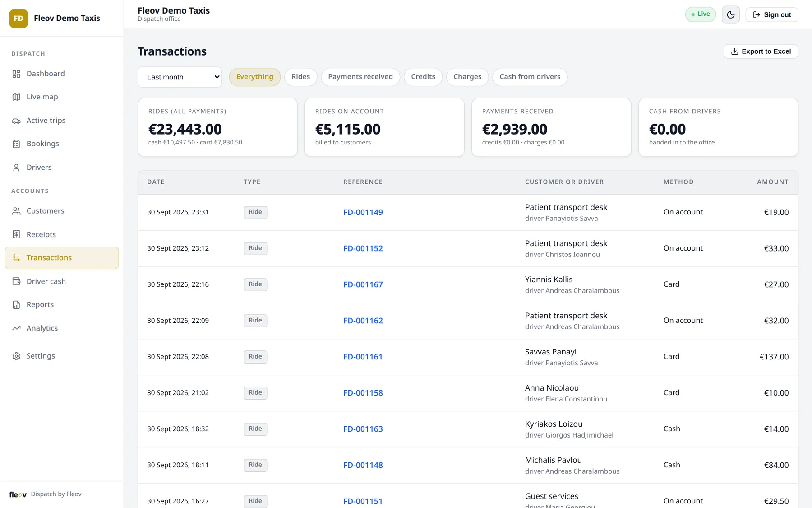This screenshot has width=812, height=508.
Task: Show Payments received only
Action: [x=360, y=77]
